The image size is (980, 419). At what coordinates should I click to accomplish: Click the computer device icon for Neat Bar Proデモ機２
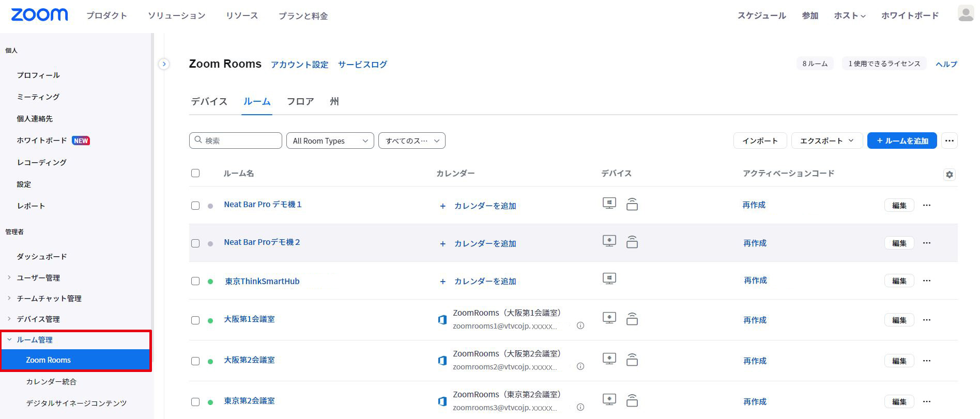coord(609,241)
